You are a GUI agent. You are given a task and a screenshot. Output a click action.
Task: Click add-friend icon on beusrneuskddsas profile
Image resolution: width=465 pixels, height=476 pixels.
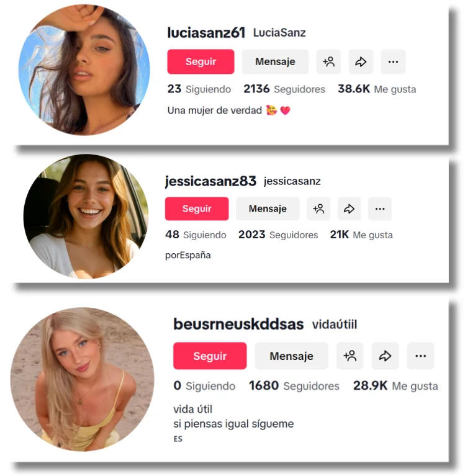pos(350,356)
